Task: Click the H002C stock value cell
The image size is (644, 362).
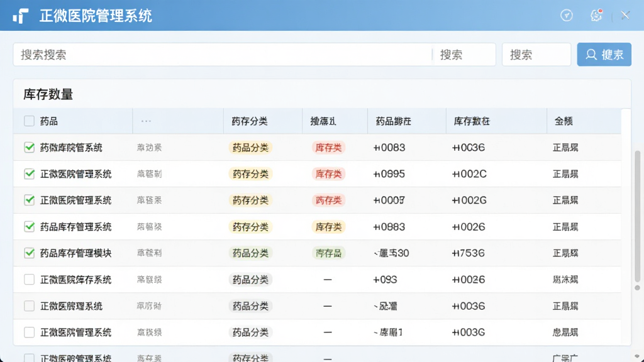Action: click(x=469, y=174)
